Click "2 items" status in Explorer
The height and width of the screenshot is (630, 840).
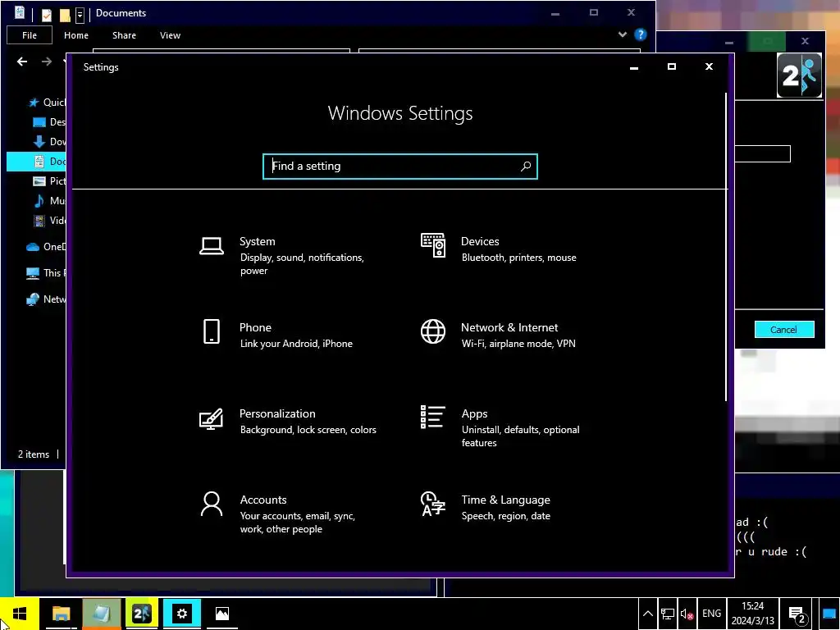point(34,454)
